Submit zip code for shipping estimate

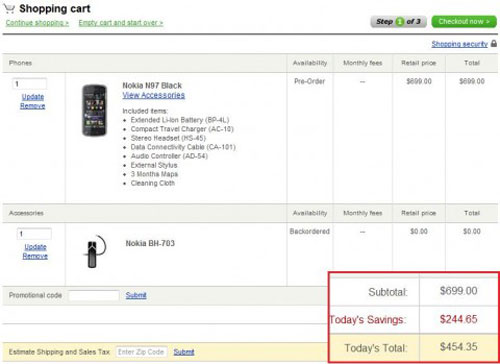[184, 352]
